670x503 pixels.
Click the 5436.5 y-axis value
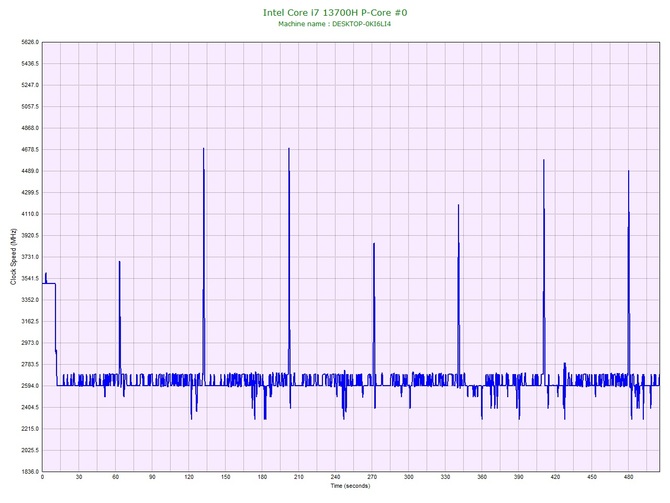click(30, 64)
